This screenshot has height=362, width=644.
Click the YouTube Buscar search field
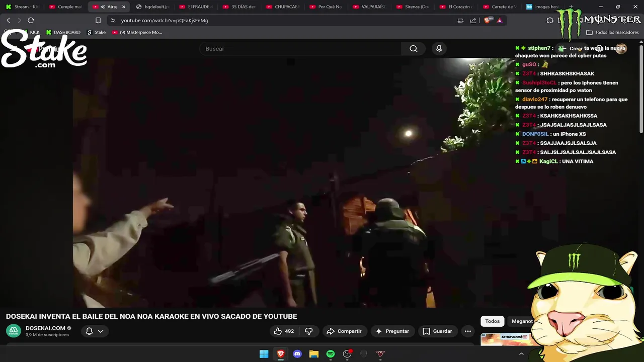[x=300, y=49]
